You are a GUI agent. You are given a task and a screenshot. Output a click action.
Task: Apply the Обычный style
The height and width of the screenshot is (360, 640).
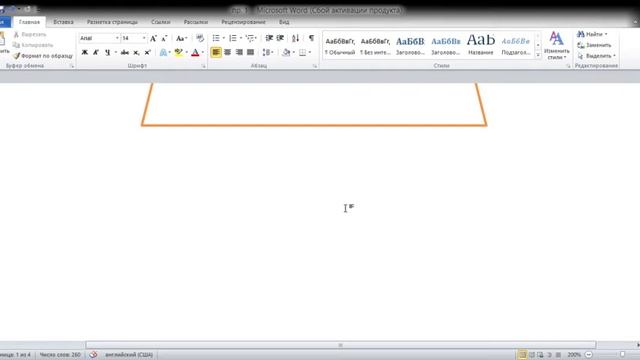pos(340,45)
